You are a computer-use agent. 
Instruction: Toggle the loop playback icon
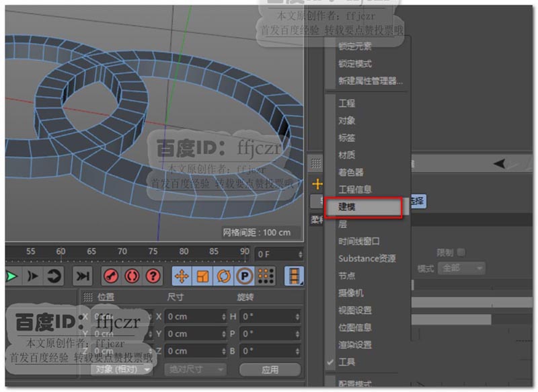(x=54, y=276)
